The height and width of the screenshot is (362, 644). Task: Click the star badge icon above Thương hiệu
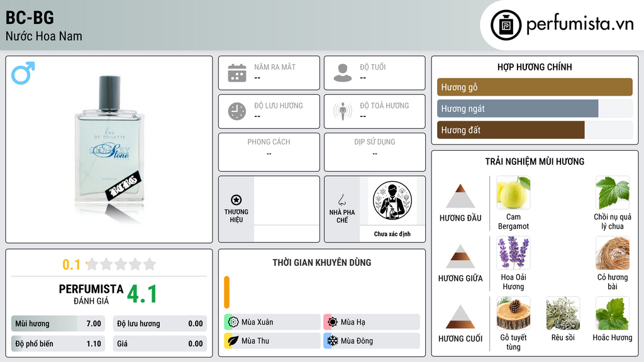tap(236, 200)
